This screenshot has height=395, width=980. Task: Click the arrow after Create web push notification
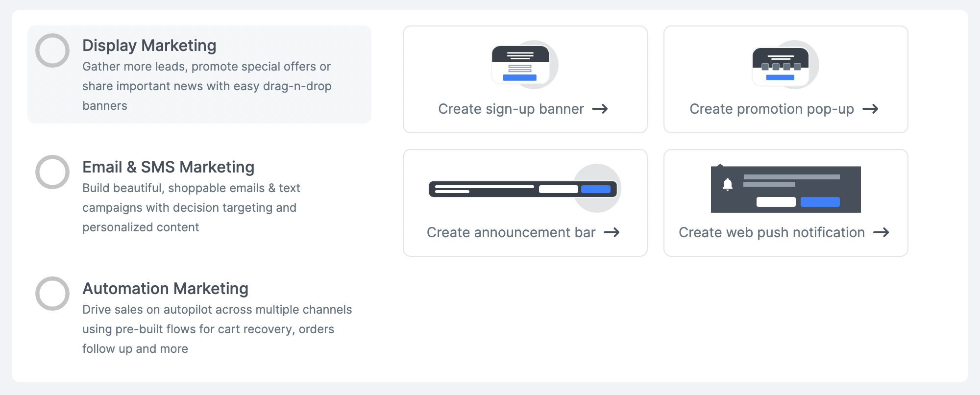881,232
